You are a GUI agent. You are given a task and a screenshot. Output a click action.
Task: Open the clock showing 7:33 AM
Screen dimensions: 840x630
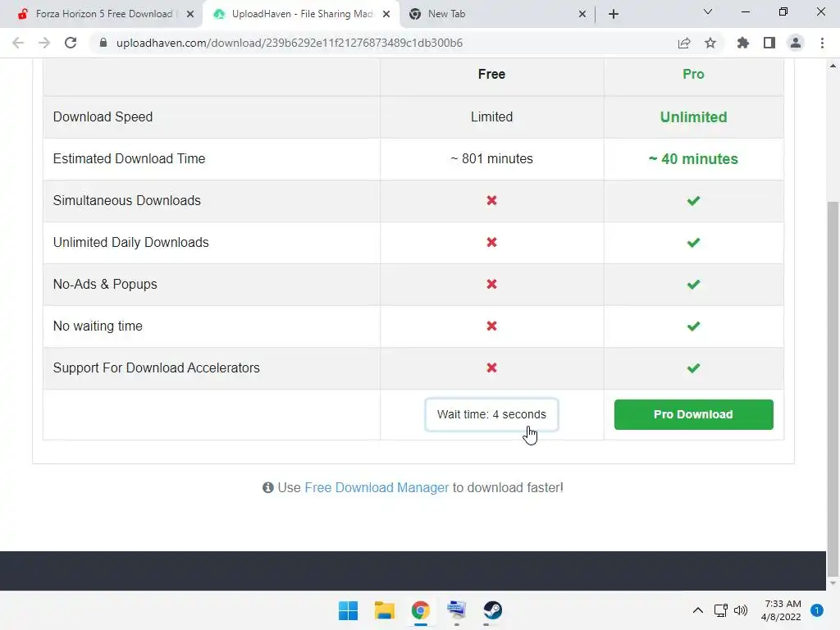(781, 610)
